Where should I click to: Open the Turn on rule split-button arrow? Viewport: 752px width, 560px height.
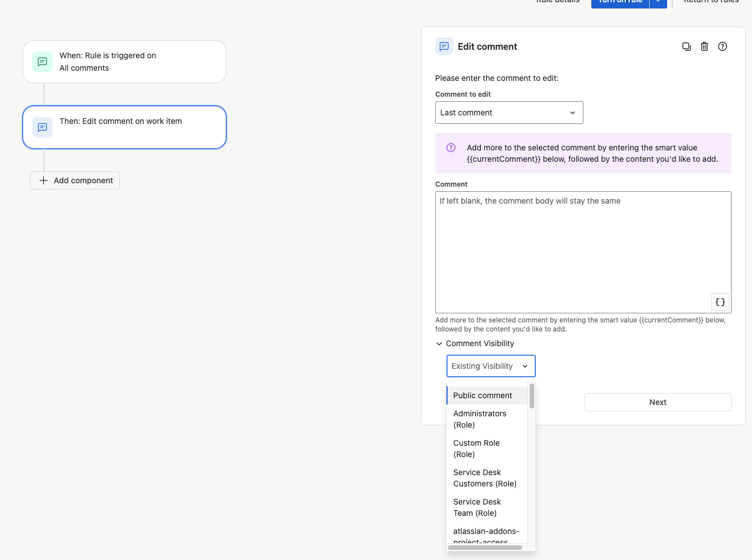coord(658,2)
